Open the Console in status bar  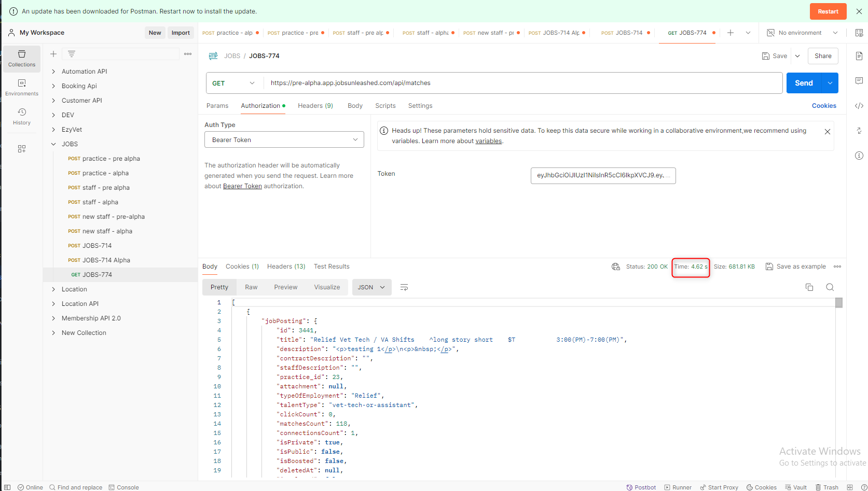[124, 487]
